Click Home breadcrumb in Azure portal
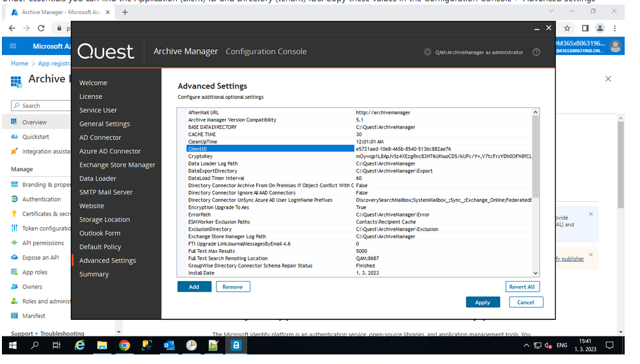The image size is (640, 364). 20,64
